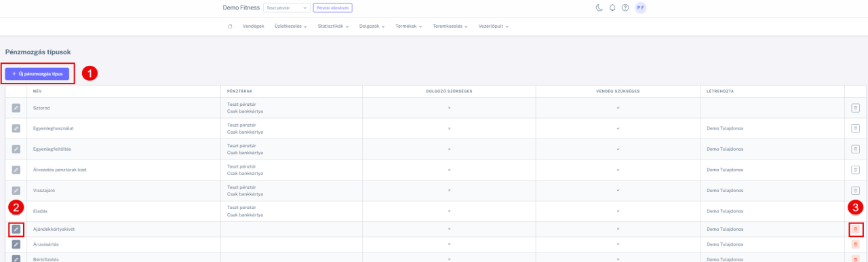Edit the Sztornó row with pencil icon

pos(16,108)
